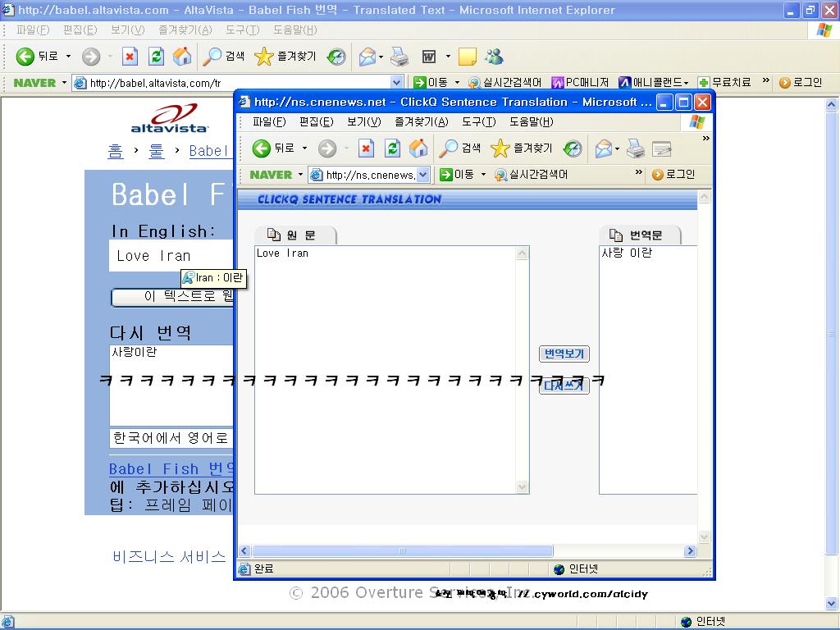Open Search (검색) in ClickQ window toolbar
Viewport: 840px width, 630px height.
click(x=459, y=148)
